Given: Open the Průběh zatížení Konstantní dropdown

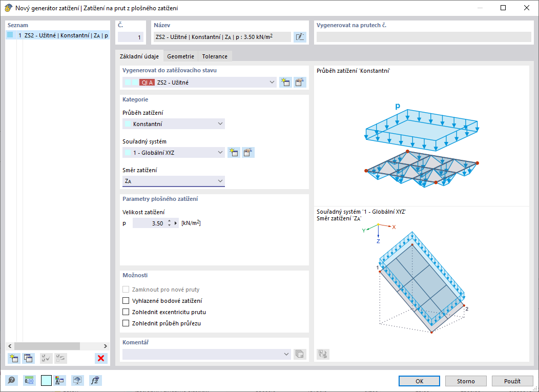Looking at the screenshot, I should click(174, 124).
